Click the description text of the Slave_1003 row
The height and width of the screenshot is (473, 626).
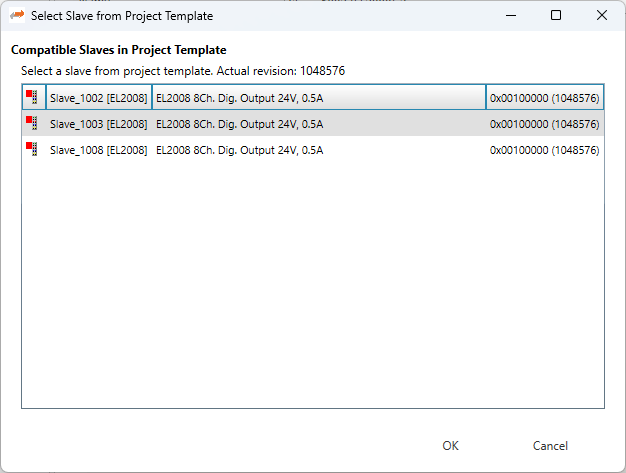click(x=239, y=124)
